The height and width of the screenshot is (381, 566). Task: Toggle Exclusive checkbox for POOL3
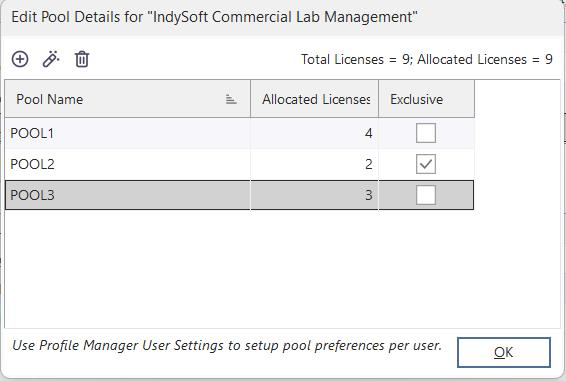coord(426,195)
